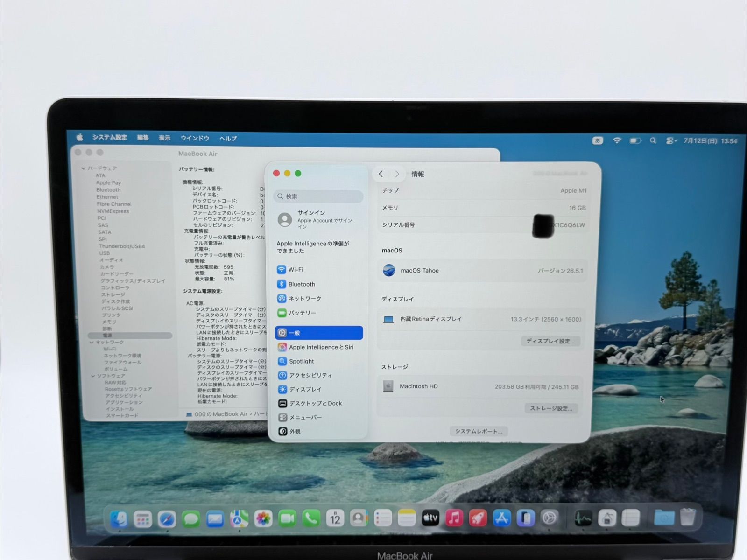The image size is (747, 560).
Task: Click the あ input source menu icon
Action: point(598,140)
